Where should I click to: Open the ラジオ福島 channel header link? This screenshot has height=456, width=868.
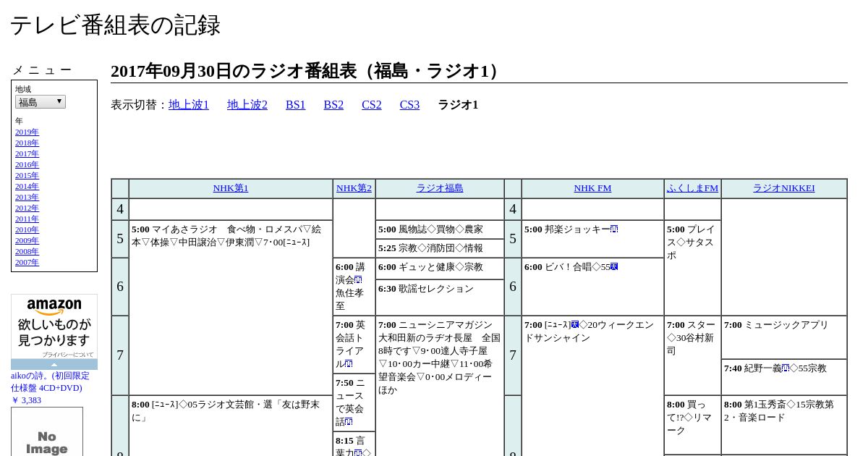click(x=440, y=188)
